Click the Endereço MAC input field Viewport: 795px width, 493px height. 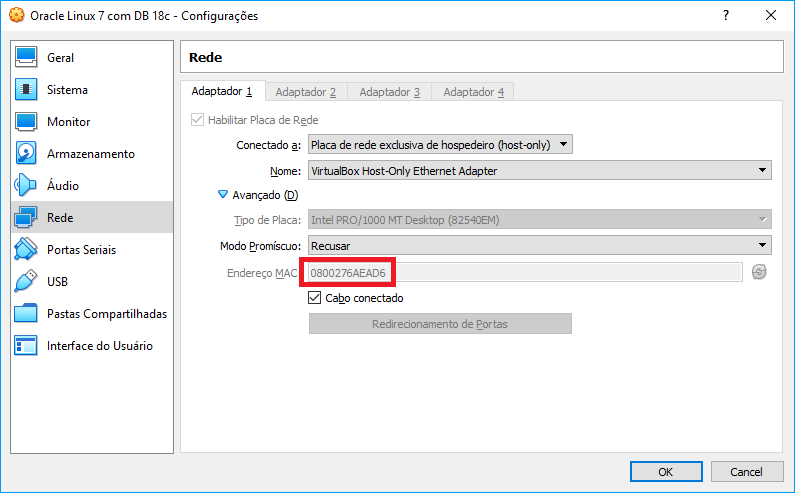[x=525, y=272]
